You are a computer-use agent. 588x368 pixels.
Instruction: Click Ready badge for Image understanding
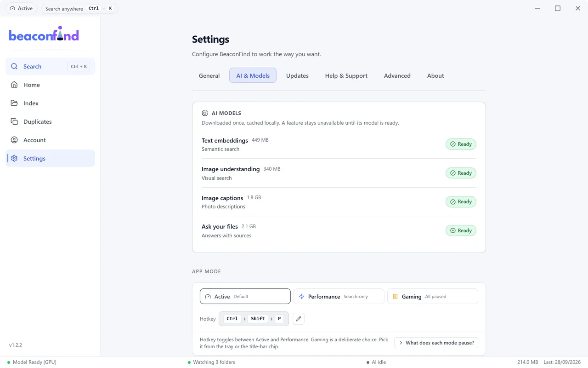461,173
